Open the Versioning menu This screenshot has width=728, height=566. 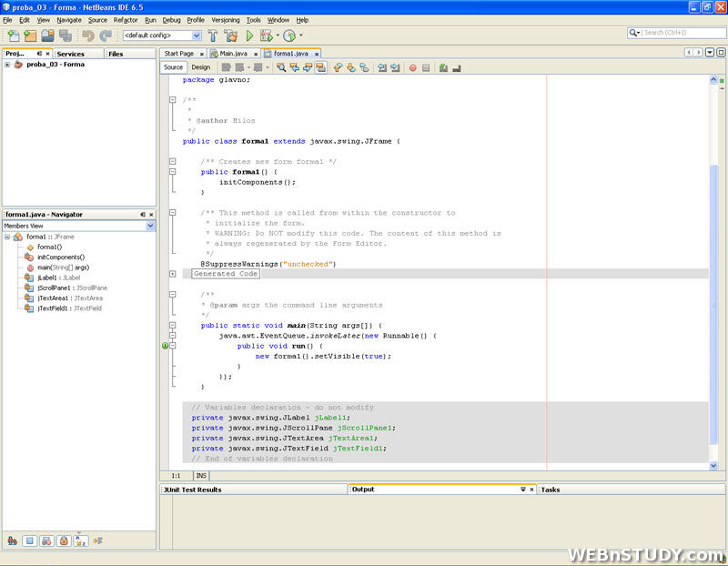226,20
